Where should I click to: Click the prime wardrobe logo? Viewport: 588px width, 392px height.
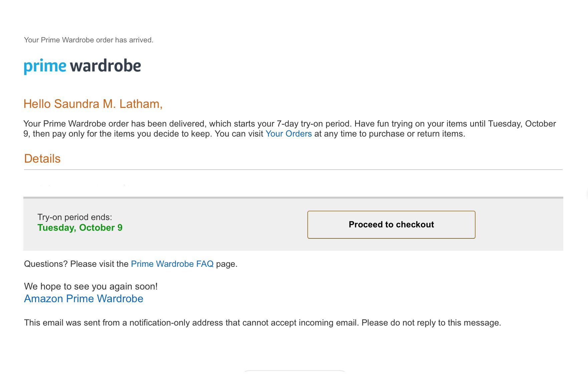pyautogui.click(x=82, y=66)
